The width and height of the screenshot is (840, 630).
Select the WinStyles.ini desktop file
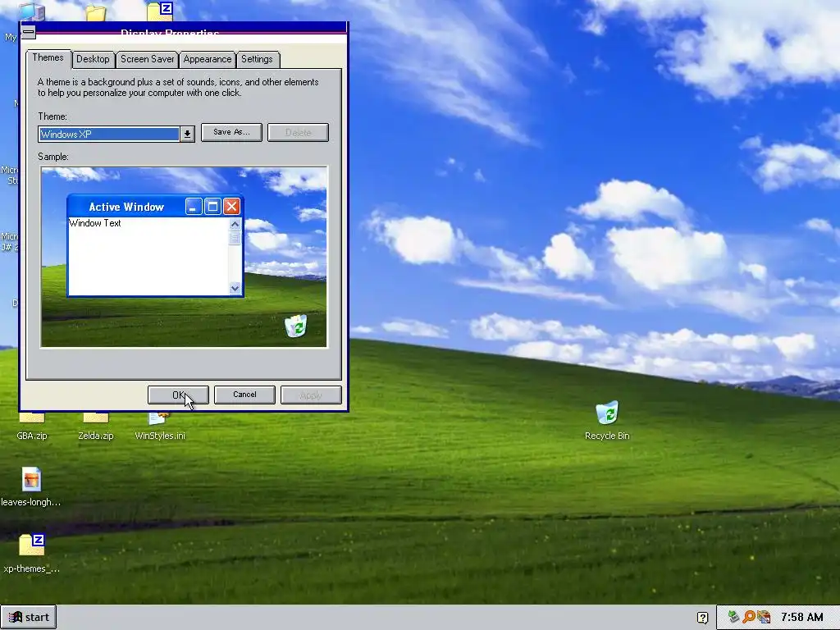pos(160,427)
